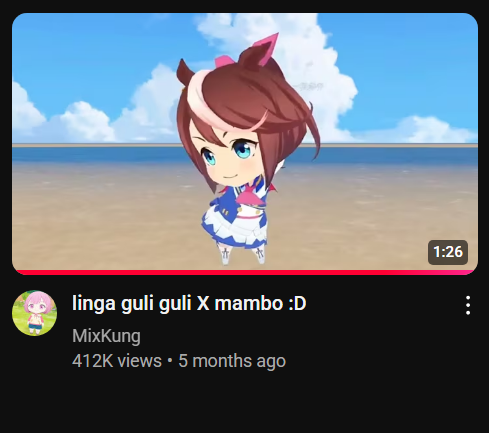The image size is (489, 433).
Task: Click the red watched progress bar
Action: click(245, 272)
